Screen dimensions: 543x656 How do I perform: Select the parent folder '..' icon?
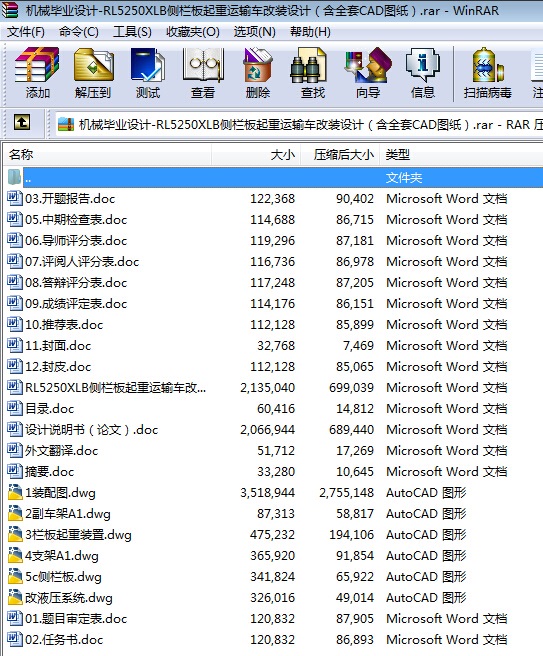pyautogui.click(x=14, y=177)
